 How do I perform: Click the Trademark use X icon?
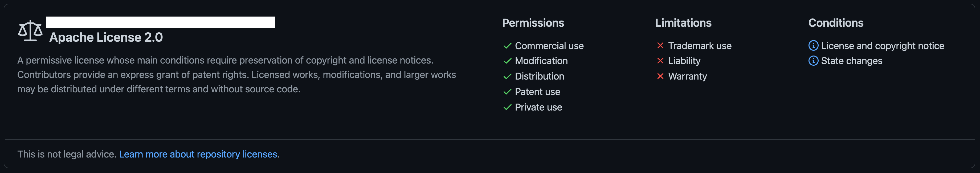click(660, 46)
